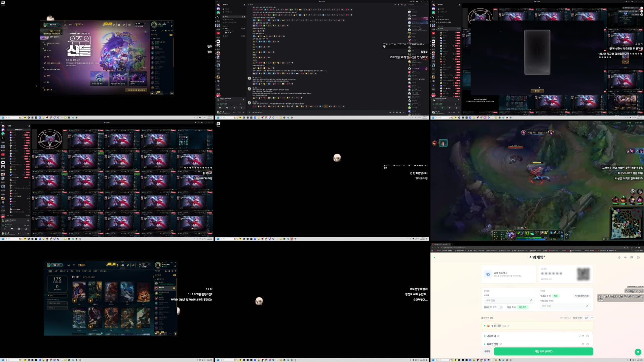Image resolution: width=644 pixels, height=362 pixels.
Task: Click the 닉네임 전체 리셋 button
Action: pos(582,296)
